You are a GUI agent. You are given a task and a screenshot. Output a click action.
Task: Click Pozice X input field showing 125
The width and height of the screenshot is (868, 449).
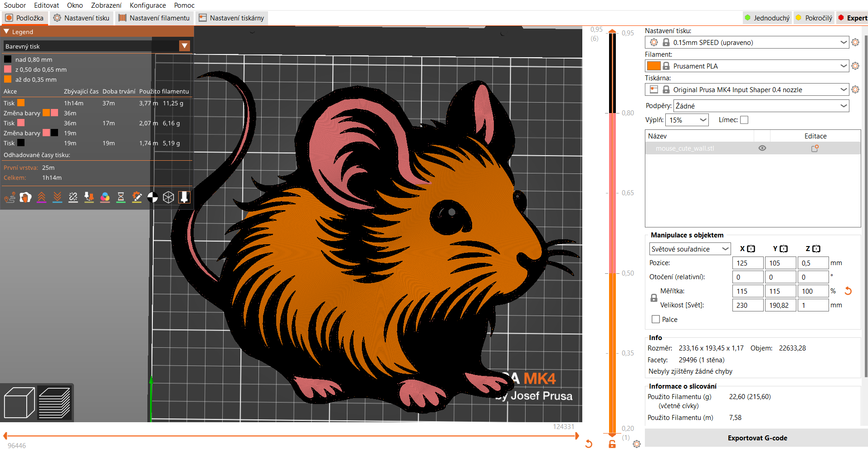(748, 263)
